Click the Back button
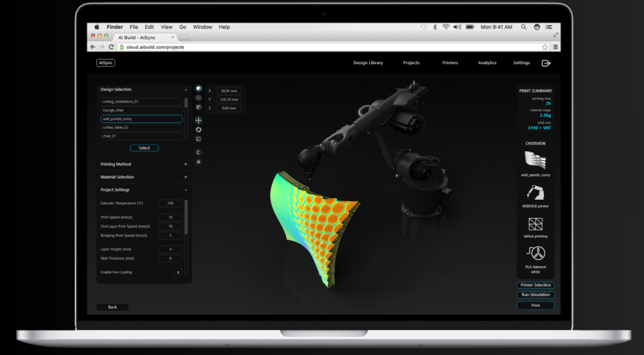 113,307
